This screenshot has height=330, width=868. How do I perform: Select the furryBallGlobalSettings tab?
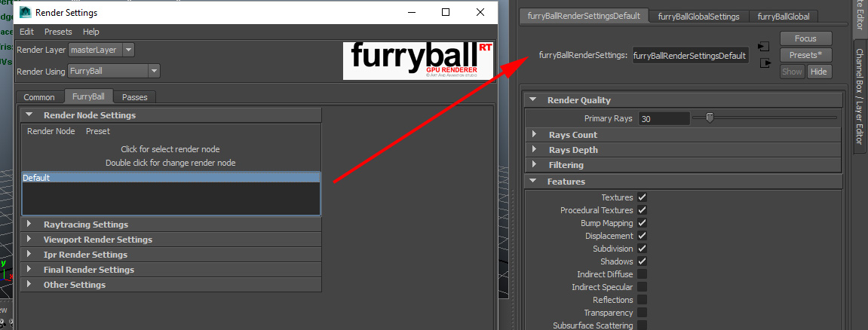[x=698, y=17]
